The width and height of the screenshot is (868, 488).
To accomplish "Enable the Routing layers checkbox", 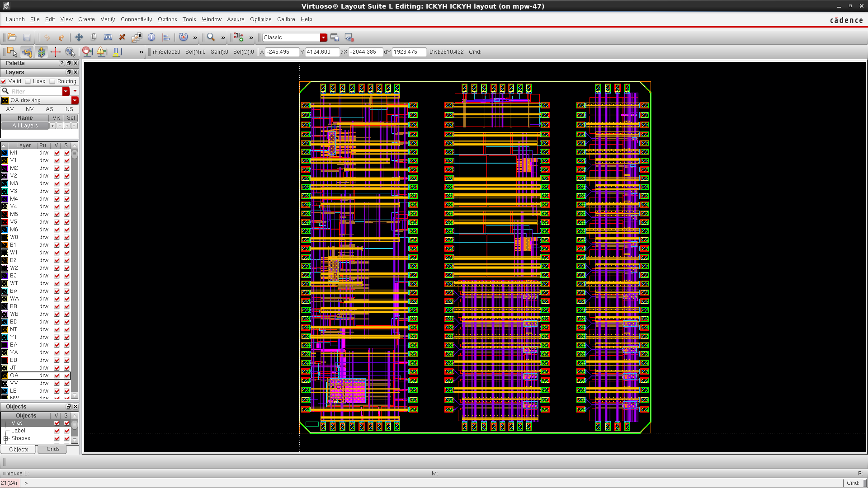I will pos(52,81).
